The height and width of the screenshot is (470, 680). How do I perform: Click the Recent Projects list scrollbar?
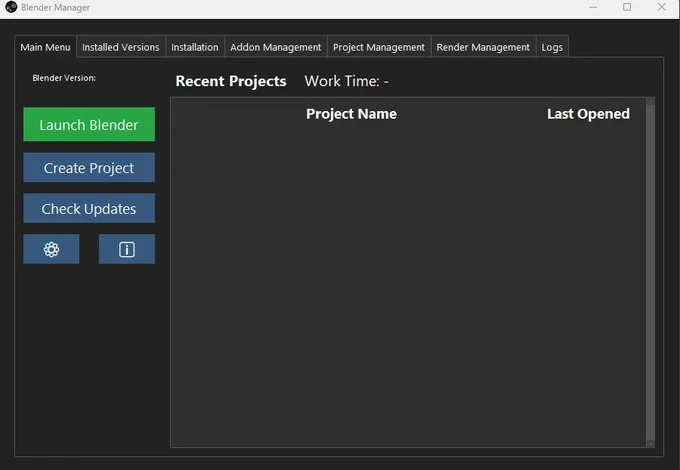(650, 272)
